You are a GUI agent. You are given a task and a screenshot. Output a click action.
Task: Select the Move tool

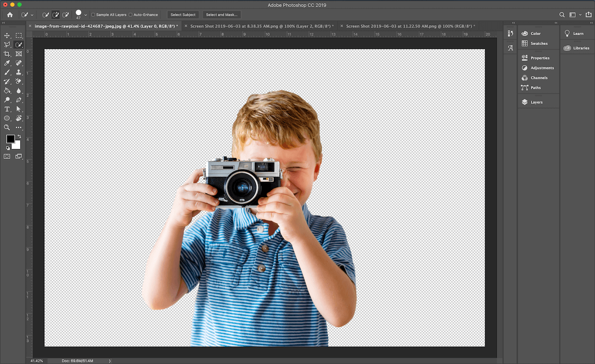tap(7, 35)
